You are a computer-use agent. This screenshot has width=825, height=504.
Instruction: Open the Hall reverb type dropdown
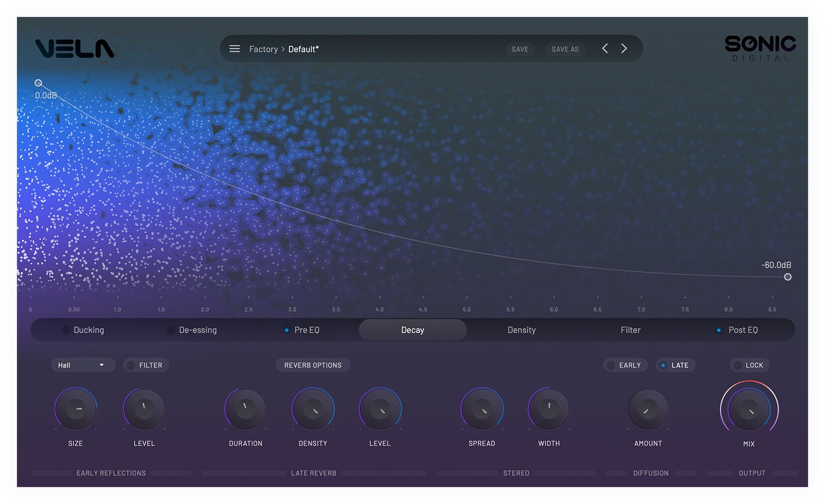83,365
